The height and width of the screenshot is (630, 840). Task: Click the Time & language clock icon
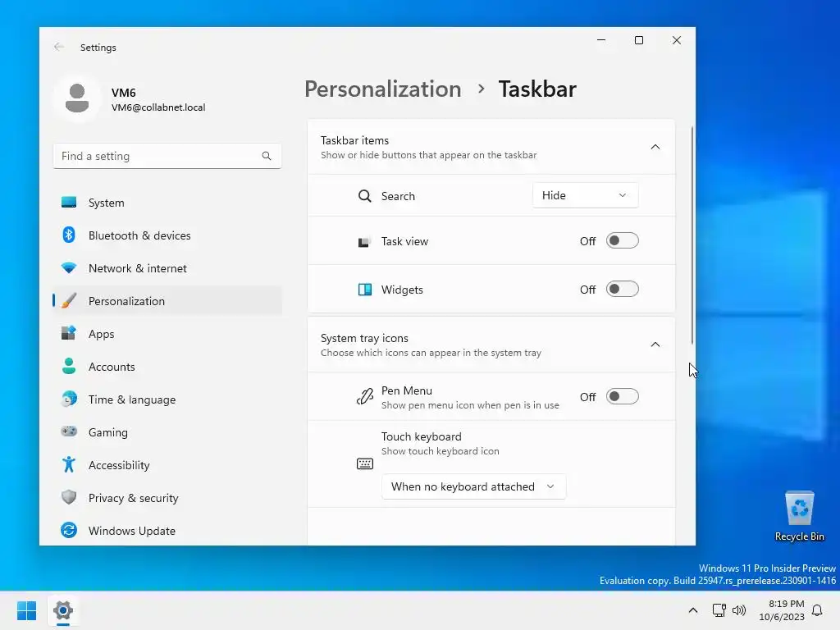(x=69, y=399)
